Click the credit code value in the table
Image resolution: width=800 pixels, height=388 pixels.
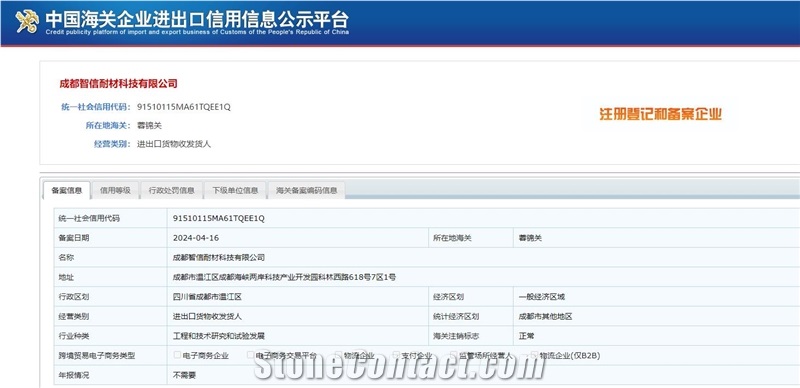pyautogui.click(x=218, y=219)
